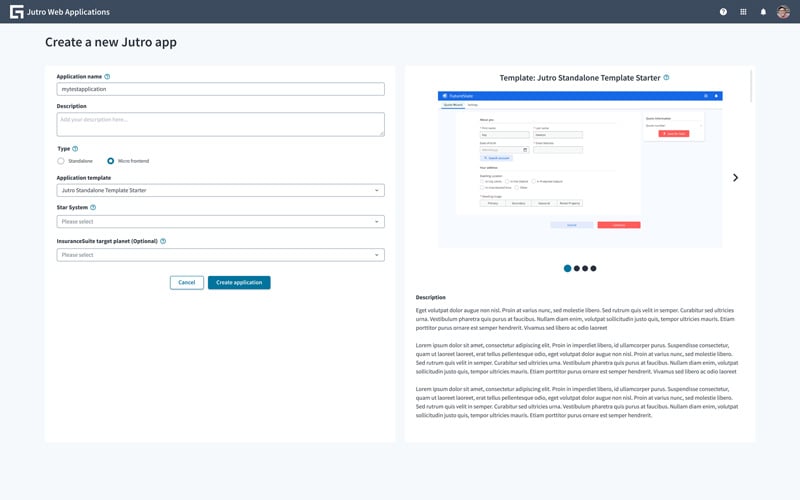800x500 pixels.
Task: Click info icon beside InsuranceSuite target planet
Action: tap(163, 241)
